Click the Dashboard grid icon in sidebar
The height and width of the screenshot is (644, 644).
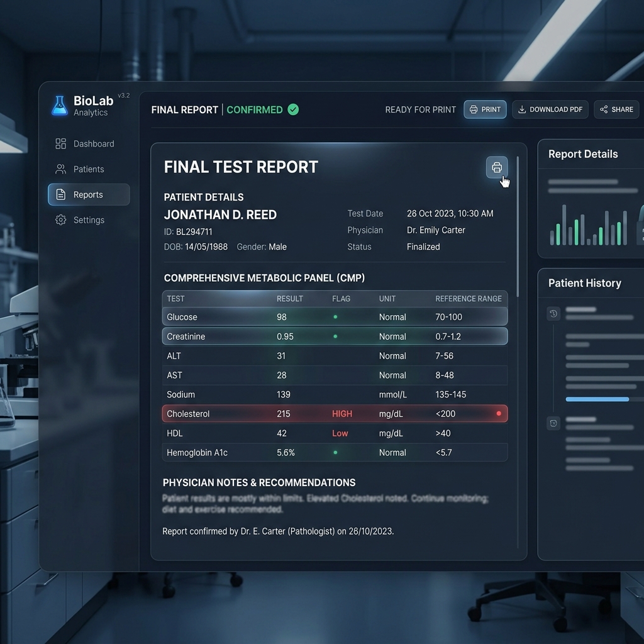tap(61, 144)
